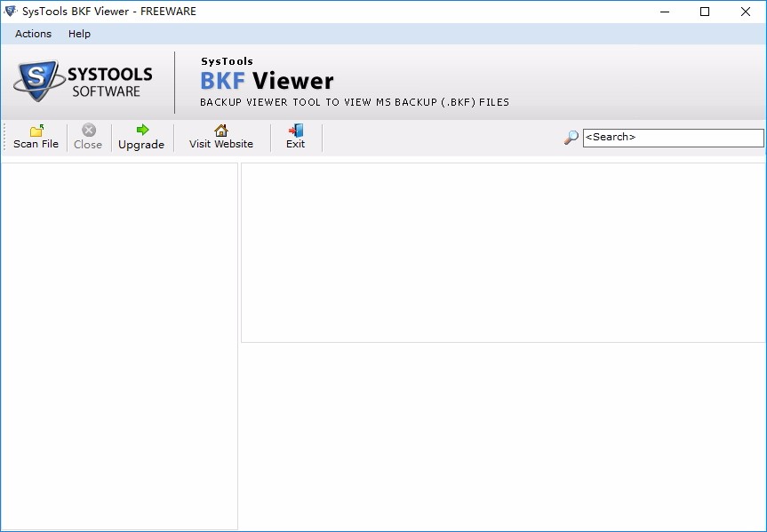767x532 pixels.
Task: Click the app icon in the title bar
Action: point(10,12)
